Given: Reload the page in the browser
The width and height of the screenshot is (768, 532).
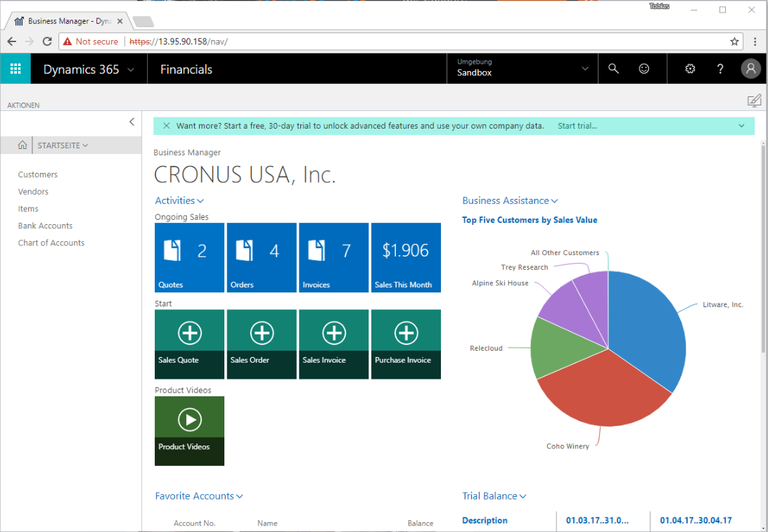Looking at the screenshot, I should (47, 41).
